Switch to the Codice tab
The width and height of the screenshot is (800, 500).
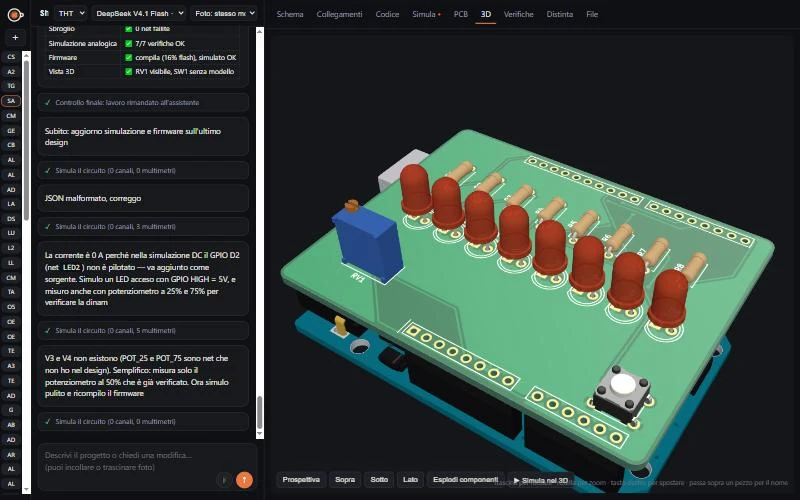coord(387,14)
